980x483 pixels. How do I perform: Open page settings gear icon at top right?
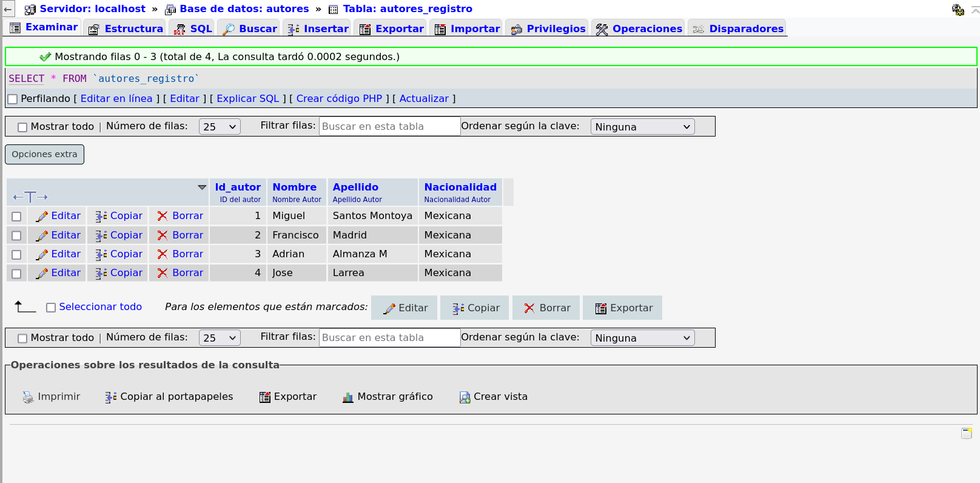958,10
